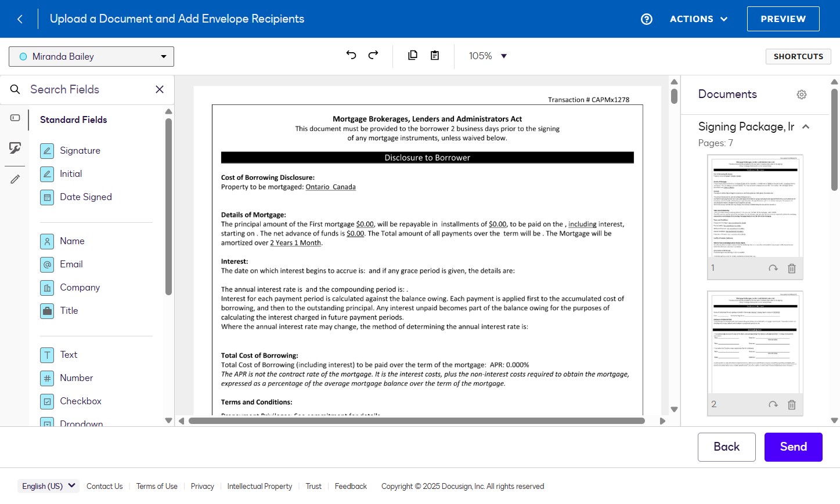Image resolution: width=840 pixels, height=504 pixels.
Task: Open the custom signature fields sidebar icon
Action: (15, 148)
